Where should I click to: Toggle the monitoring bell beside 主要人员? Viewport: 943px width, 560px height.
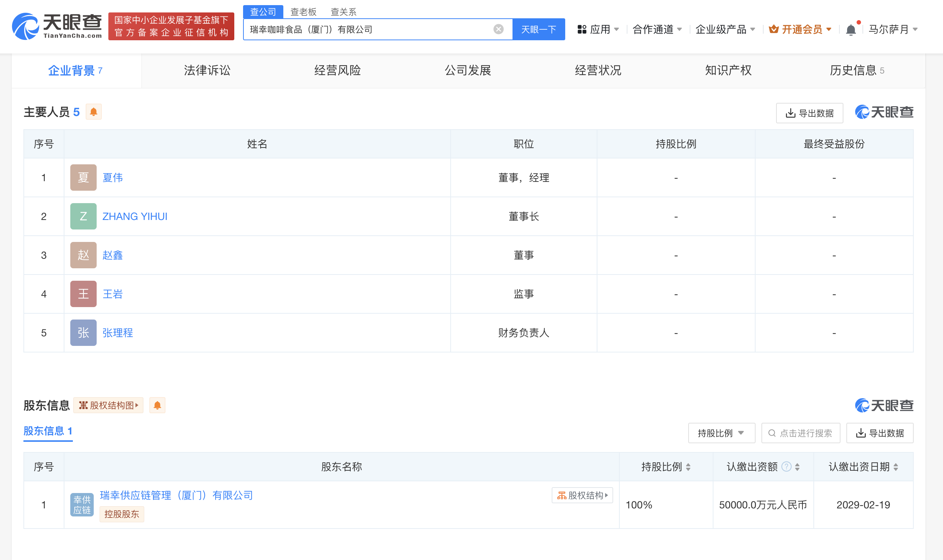94,112
